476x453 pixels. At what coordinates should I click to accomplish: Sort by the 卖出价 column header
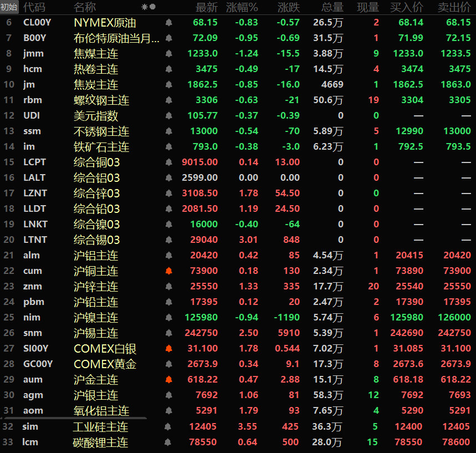coord(454,7)
